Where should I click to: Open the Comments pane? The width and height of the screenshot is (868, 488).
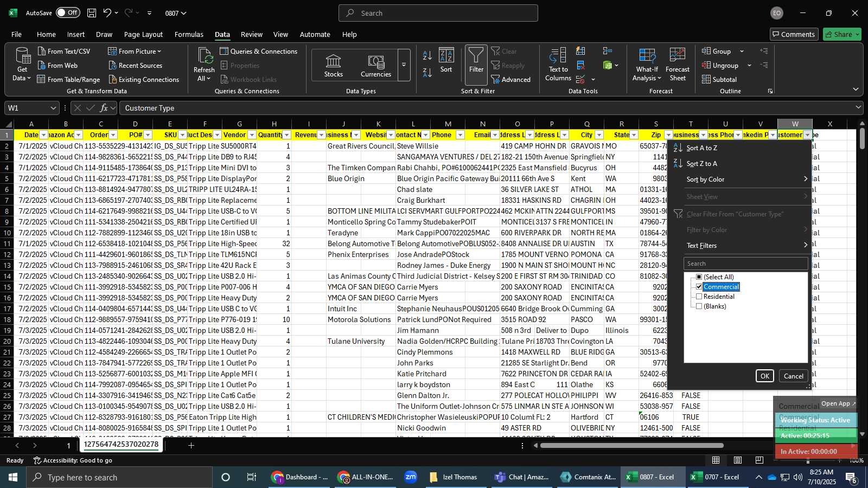tap(794, 34)
